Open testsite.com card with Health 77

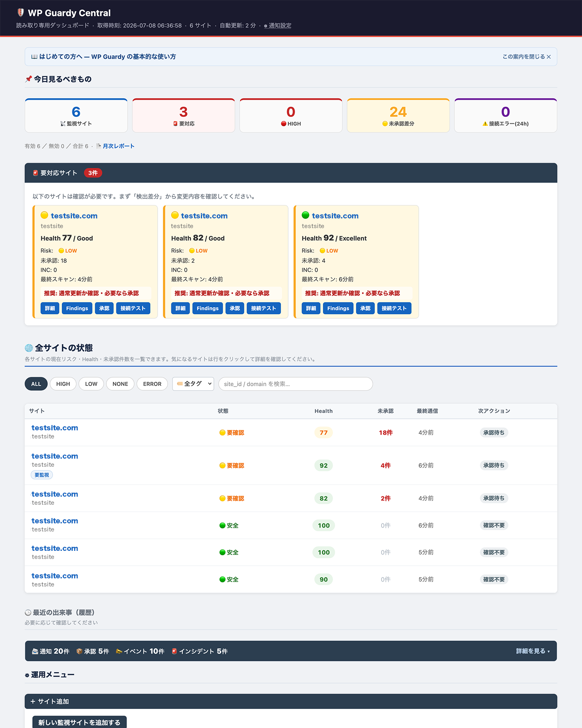pyautogui.click(x=74, y=216)
